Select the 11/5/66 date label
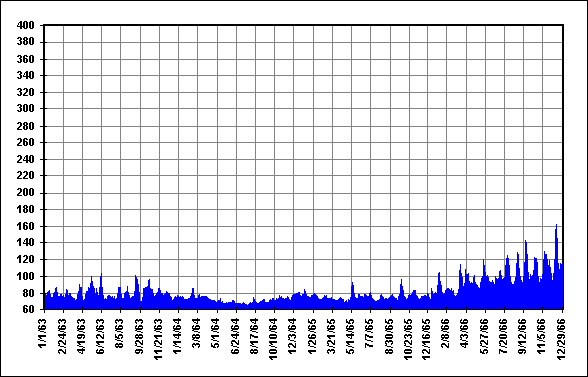Viewport: 588px width, 377px height. [542, 336]
